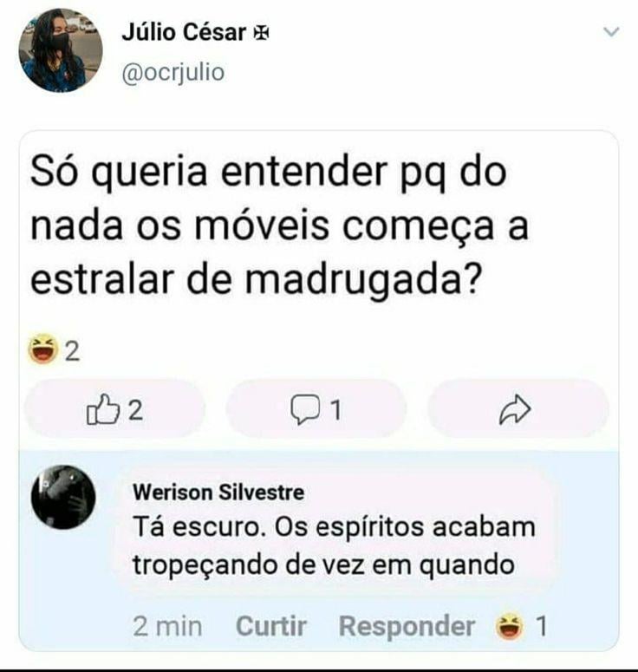Open Júlio César's profile picture

pos(61,50)
